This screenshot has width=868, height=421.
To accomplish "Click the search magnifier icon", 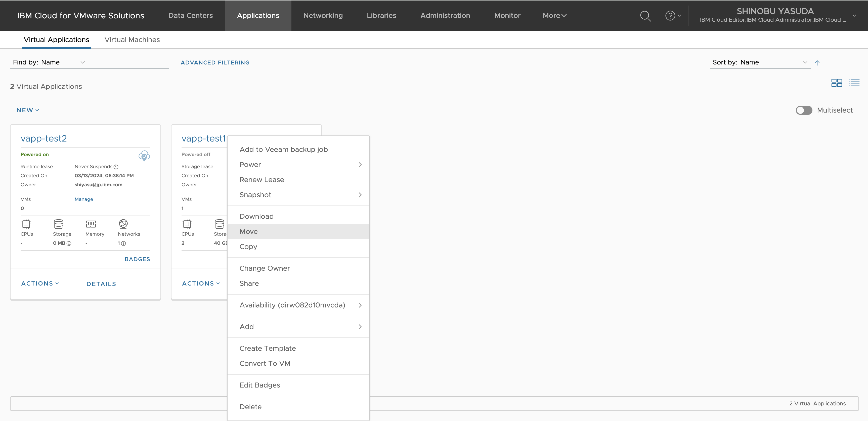I will [645, 16].
